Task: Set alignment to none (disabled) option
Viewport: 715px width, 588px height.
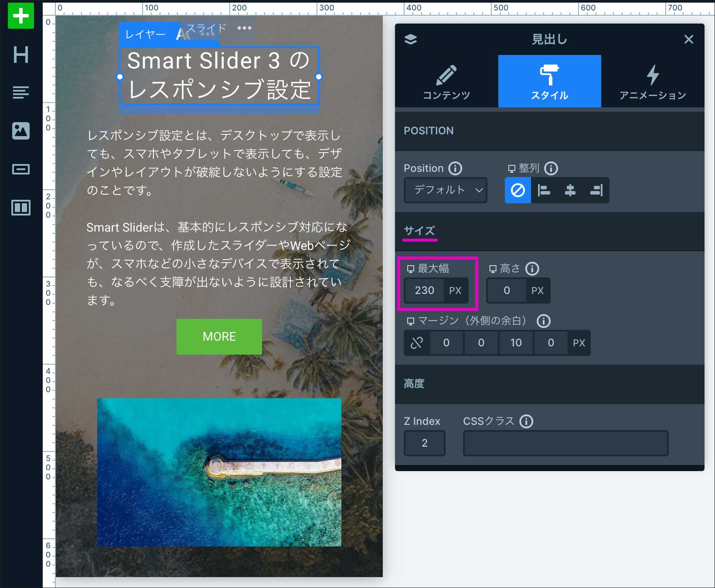Action: pyautogui.click(x=518, y=190)
